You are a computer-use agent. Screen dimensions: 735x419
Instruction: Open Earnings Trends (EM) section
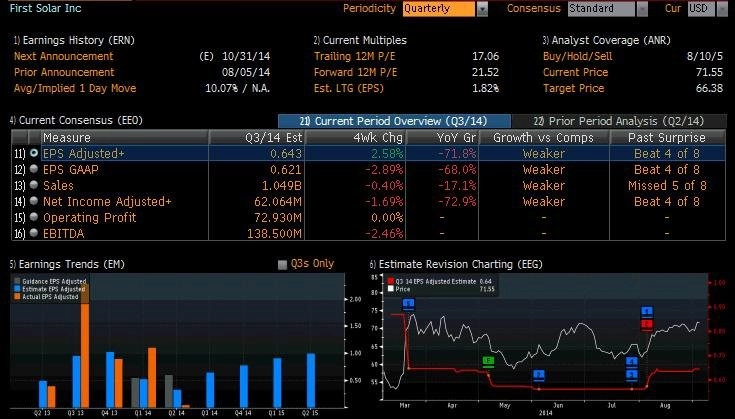coord(67,264)
